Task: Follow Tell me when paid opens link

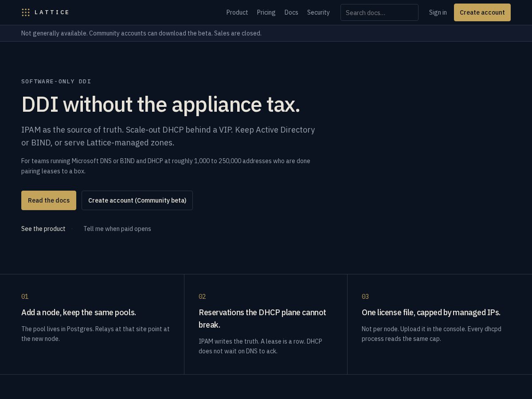Action: tap(117, 229)
